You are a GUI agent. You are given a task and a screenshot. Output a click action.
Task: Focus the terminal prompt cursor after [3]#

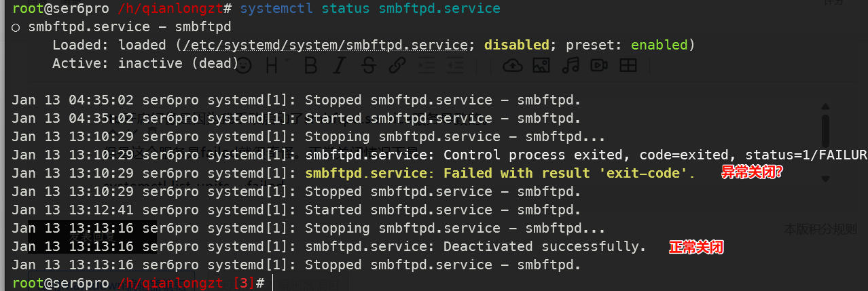(x=273, y=282)
